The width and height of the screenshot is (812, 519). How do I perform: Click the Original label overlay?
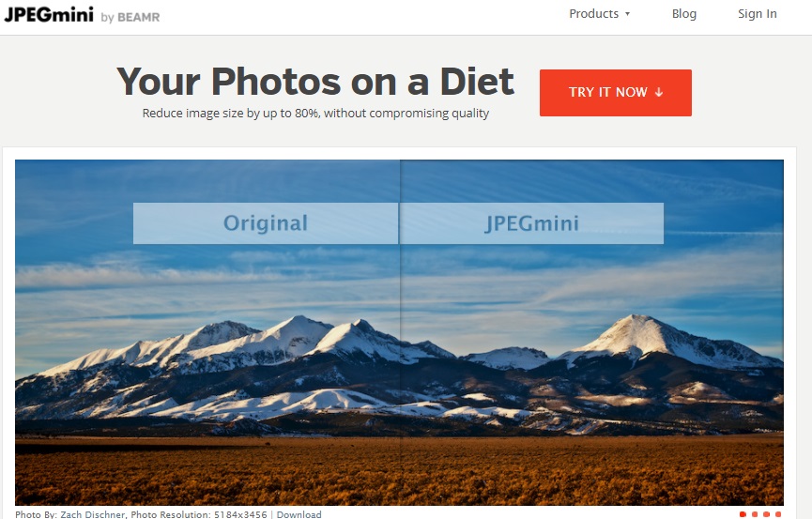pos(266,223)
